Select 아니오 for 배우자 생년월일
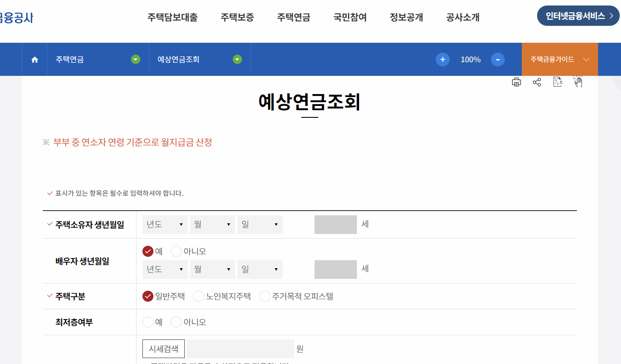Viewport: 621px width, 364px height. 176,251
